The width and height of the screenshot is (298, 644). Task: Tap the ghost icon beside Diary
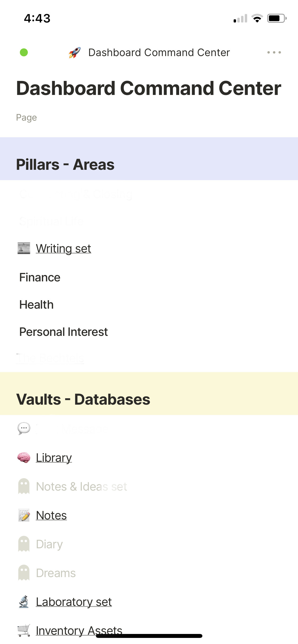pos(24,544)
